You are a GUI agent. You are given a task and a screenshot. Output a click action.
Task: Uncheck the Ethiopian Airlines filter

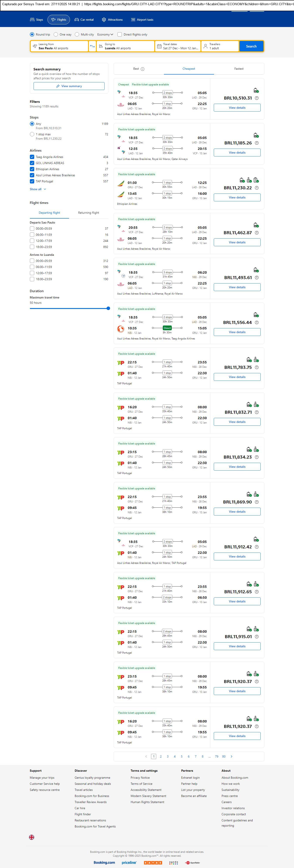[32, 169]
